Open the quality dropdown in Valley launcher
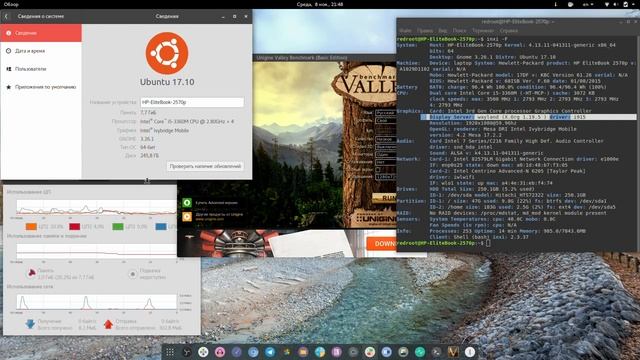Image resolution: width=640 pixels, height=360 pixels. pos(386,139)
